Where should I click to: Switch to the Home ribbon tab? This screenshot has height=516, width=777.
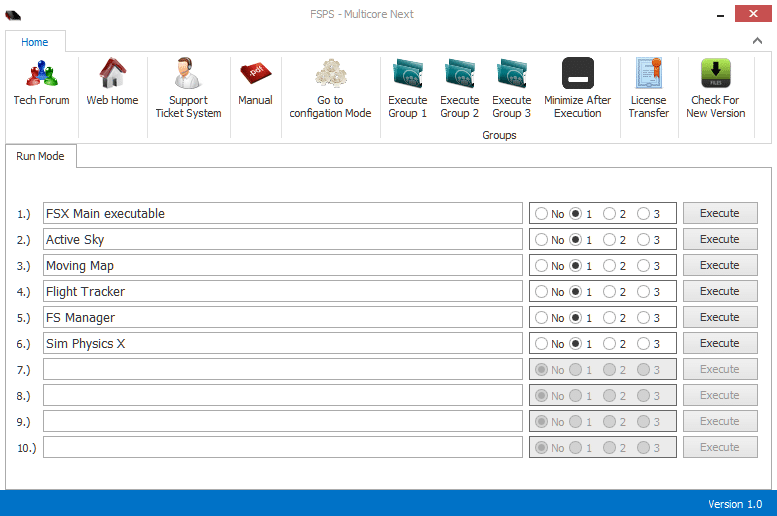(x=35, y=42)
